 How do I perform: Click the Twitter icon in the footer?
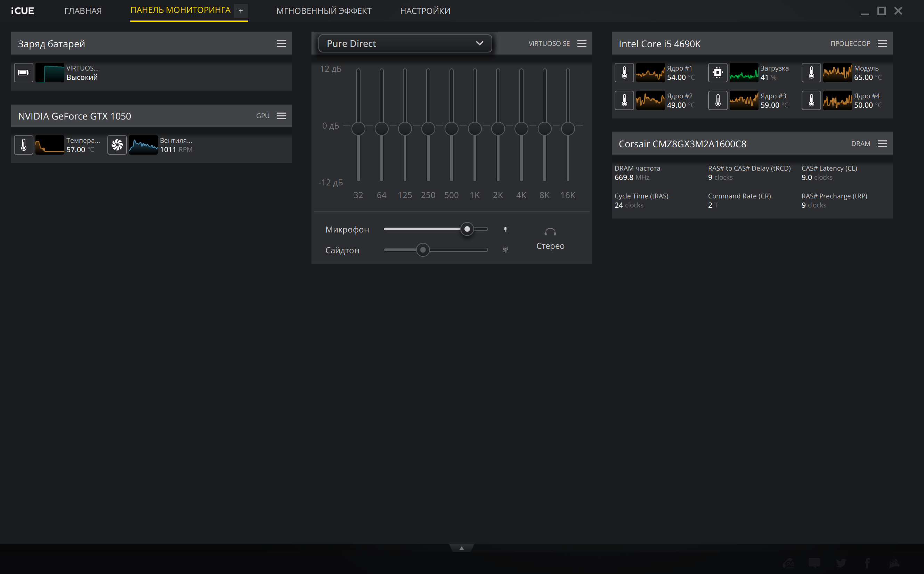click(x=841, y=563)
